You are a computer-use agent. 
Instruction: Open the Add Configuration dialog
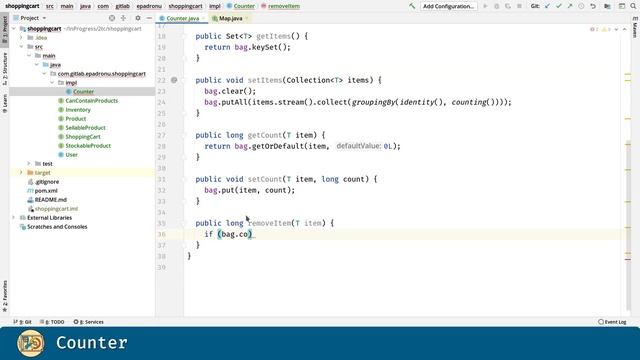tap(448, 6)
